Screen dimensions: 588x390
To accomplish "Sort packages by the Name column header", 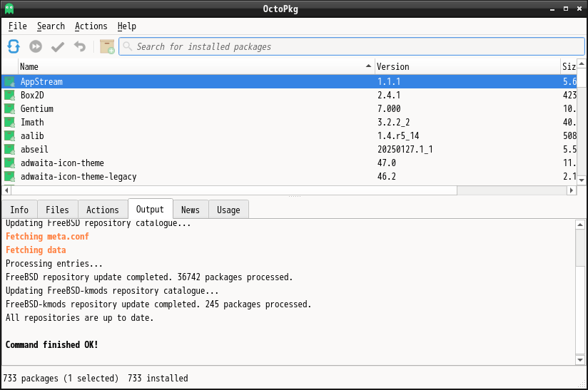I will (x=193, y=66).
